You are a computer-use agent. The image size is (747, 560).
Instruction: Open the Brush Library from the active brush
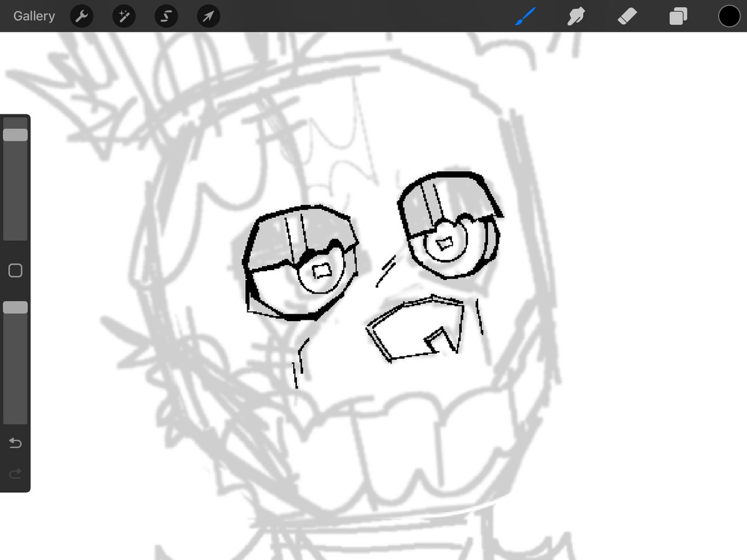tap(525, 16)
